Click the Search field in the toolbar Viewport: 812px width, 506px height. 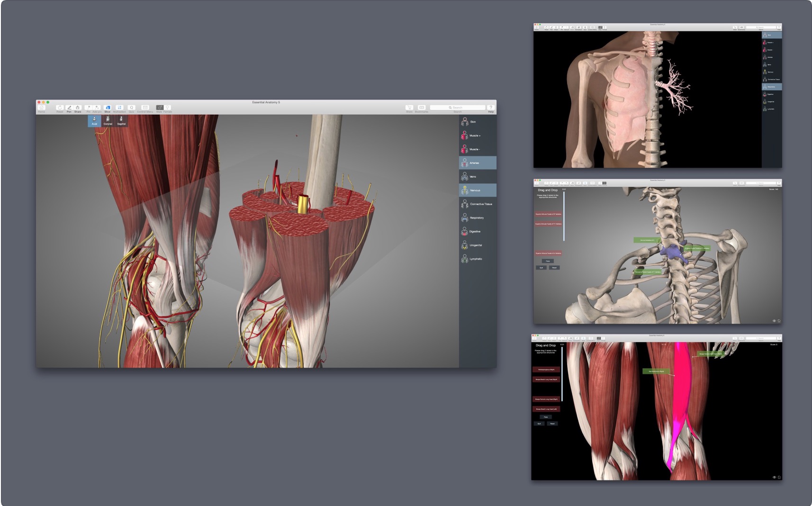[x=457, y=108]
